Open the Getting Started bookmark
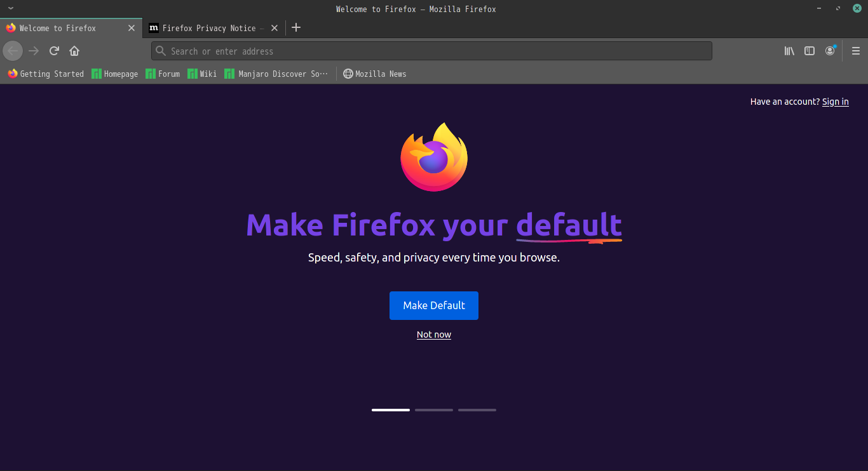This screenshot has height=471, width=868. click(x=46, y=74)
